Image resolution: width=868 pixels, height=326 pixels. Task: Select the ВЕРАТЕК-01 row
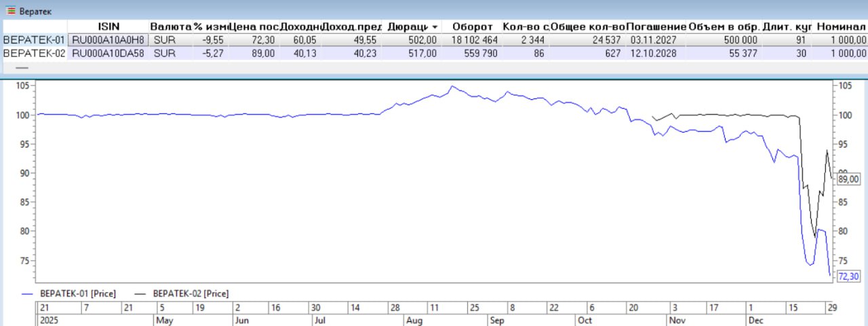click(x=35, y=40)
